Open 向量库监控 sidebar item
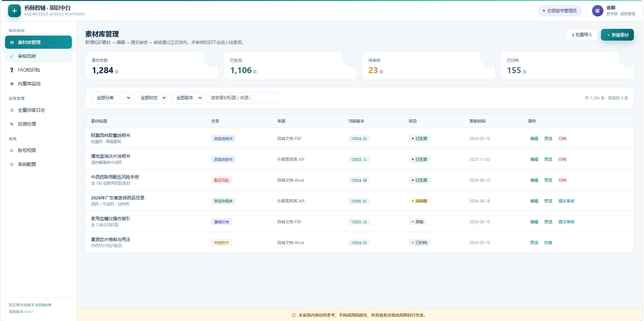The image size is (644, 321). [38, 84]
